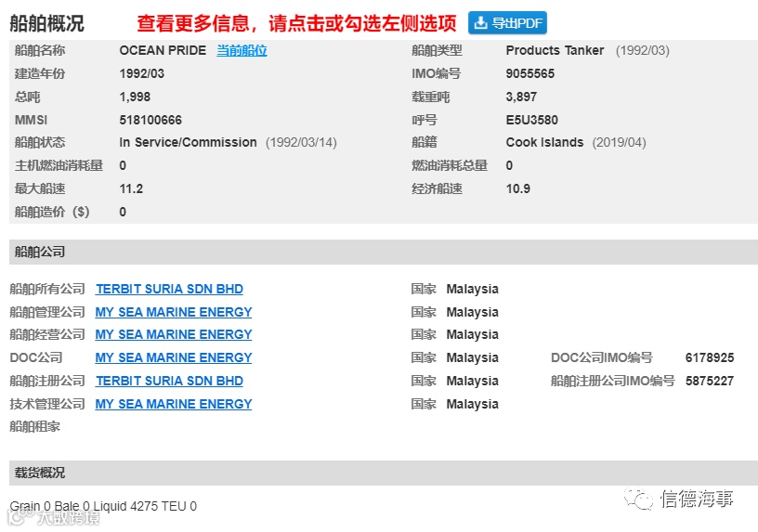The width and height of the screenshot is (758, 532).
Task: Select status date (1992/03/14)
Action: pos(301,142)
